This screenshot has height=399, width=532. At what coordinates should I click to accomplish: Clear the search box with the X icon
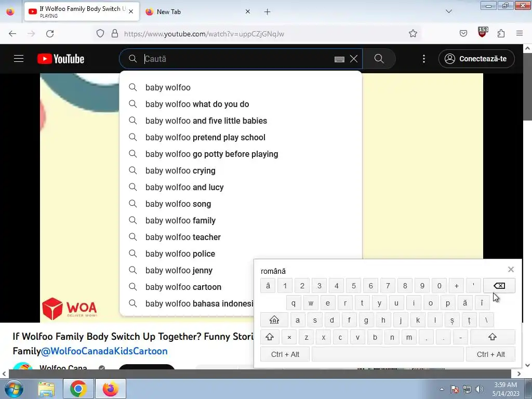353,59
